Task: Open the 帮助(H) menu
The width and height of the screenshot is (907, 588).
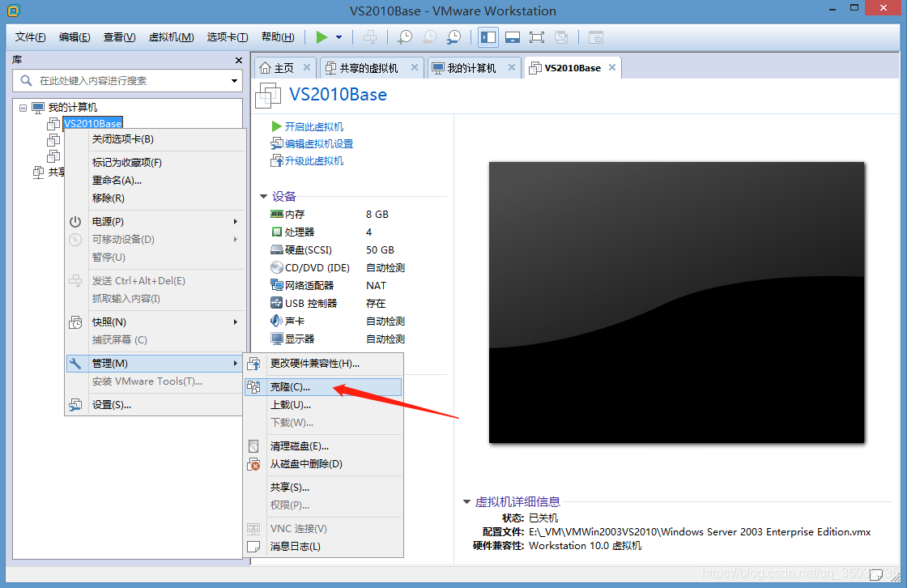Action: click(278, 37)
